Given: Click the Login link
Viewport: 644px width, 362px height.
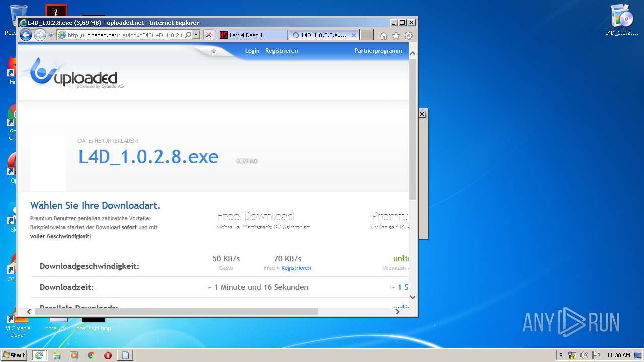Looking at the screenshot, I should click(x=252, y=51).
